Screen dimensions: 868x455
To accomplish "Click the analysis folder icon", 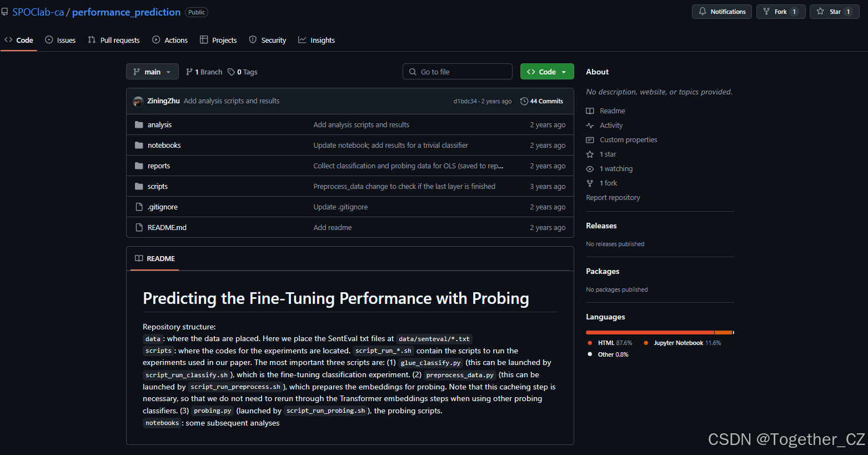I will click(139, 124).
